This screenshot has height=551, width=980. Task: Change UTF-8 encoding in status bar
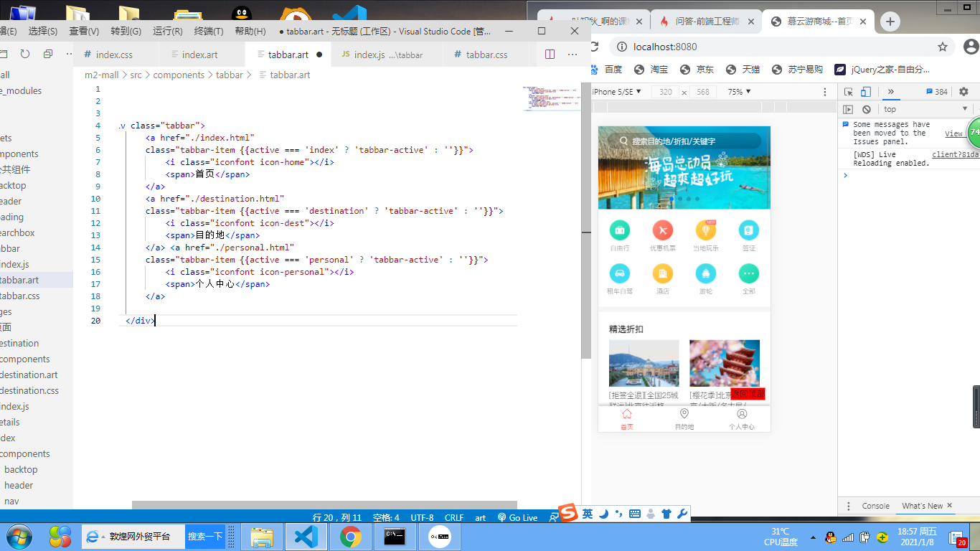pyautogui.click(x=422, y=517)
